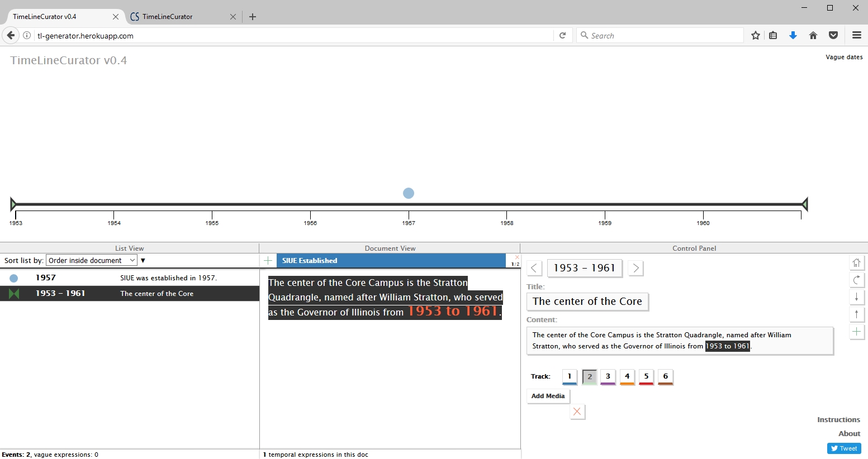Select the SIUE Established document tab
Image resolution: width=868 pixels, height=459 pixels.
click(390, 261)
